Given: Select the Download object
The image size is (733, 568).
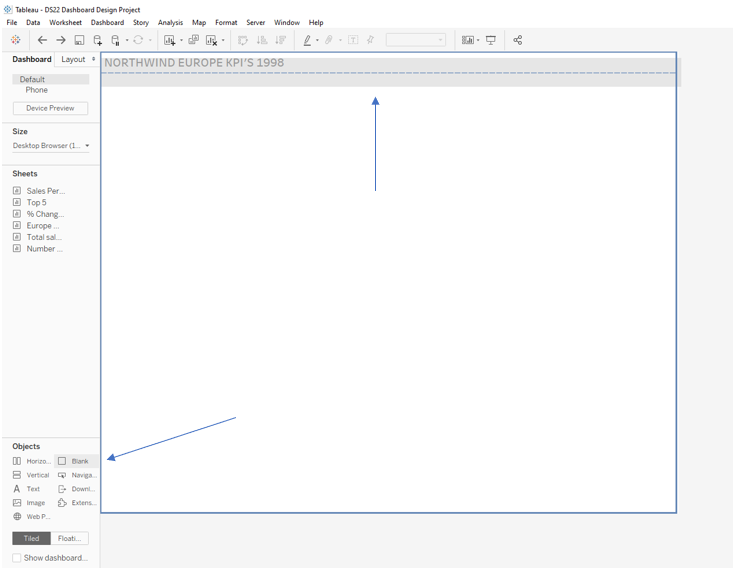Looking at the screenshot, I should click(x=77, y=489).
